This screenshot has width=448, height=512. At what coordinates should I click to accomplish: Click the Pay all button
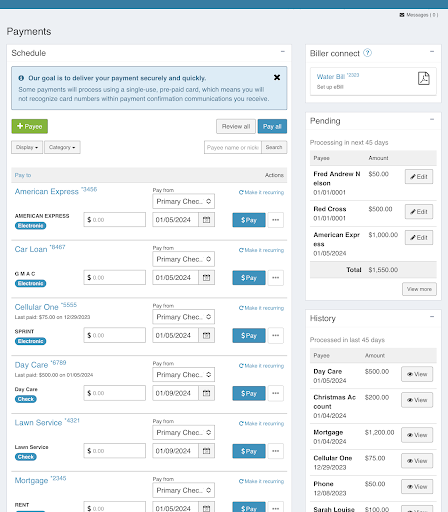tap(272, 127)
